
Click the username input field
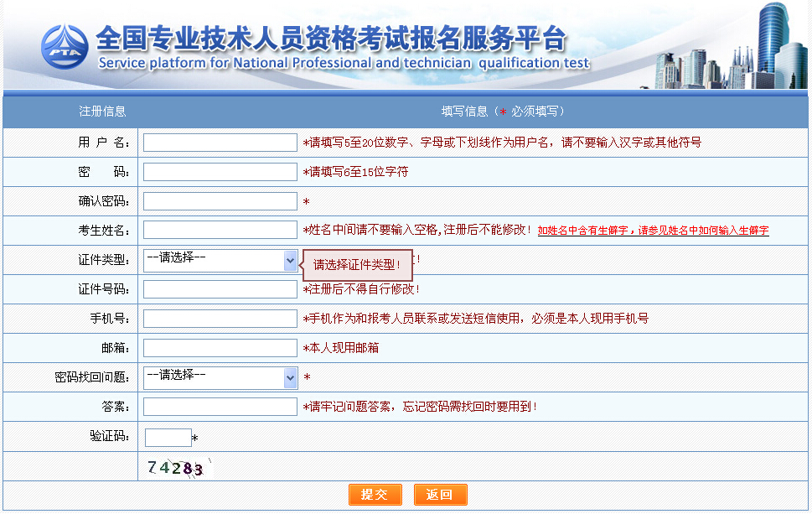(220, 143)
